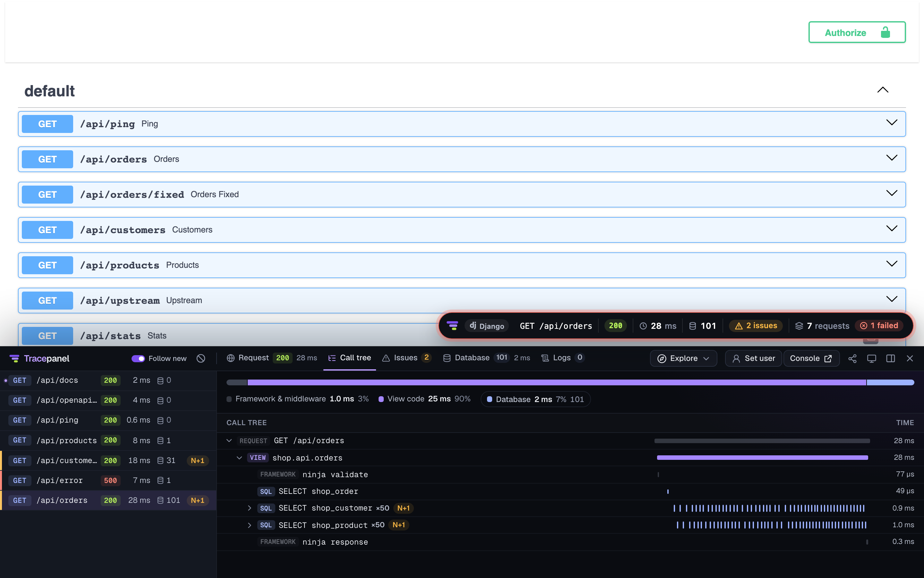The width and height of the screenshot is (924, 578).
Task: Expand the /api/ping endpoint
Action: pos(462,124)
